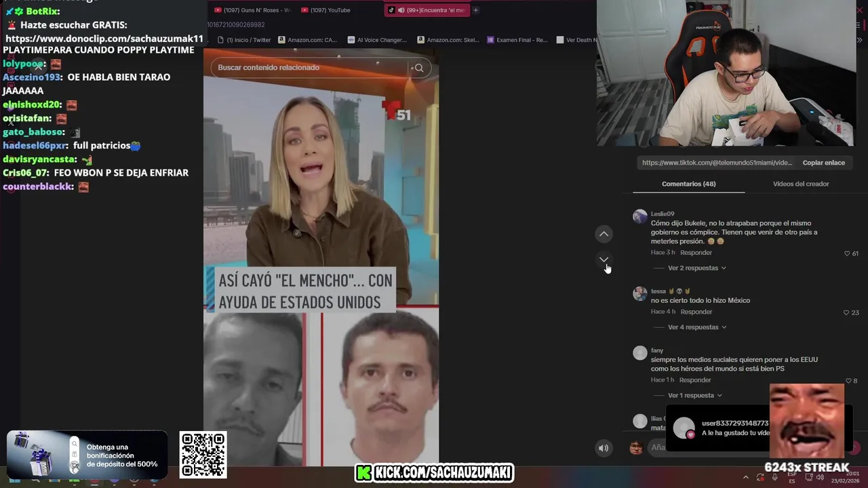Click the QR code in the stream overlay
The width and height of the screenshot is (868, 488).
click(x=203, y=455)
